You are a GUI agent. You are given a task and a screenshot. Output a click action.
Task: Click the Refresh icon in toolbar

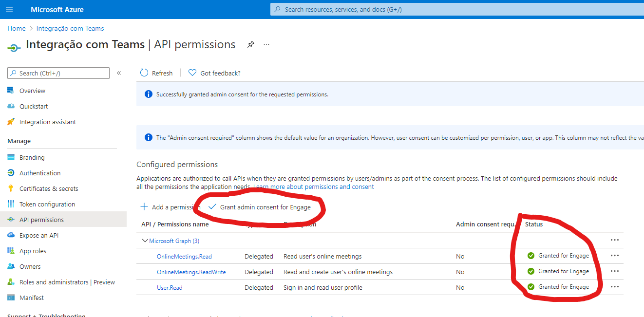point(144,73)
